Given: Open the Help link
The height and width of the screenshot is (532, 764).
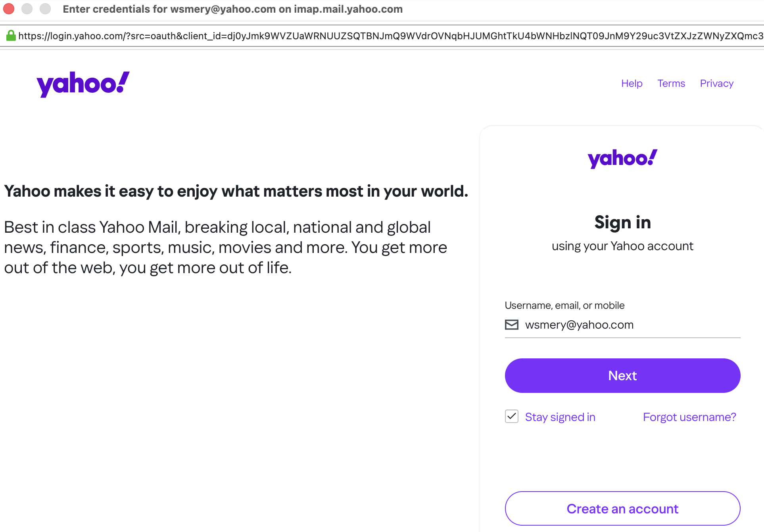Looking at the screenshot, I should pyautogui.click(x=632, y=83).
